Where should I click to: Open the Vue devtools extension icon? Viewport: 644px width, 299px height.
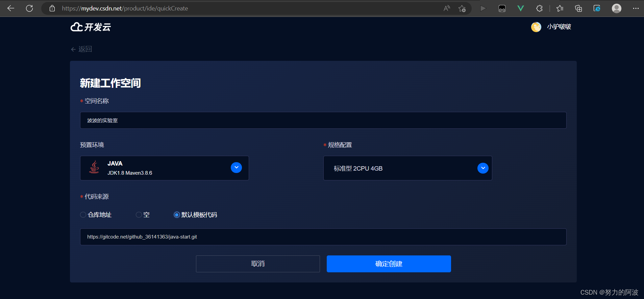[x=521, y=8]
